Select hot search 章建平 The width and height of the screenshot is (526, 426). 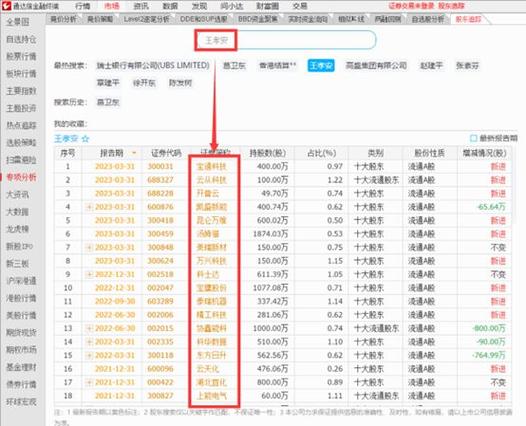click(108, 83)
